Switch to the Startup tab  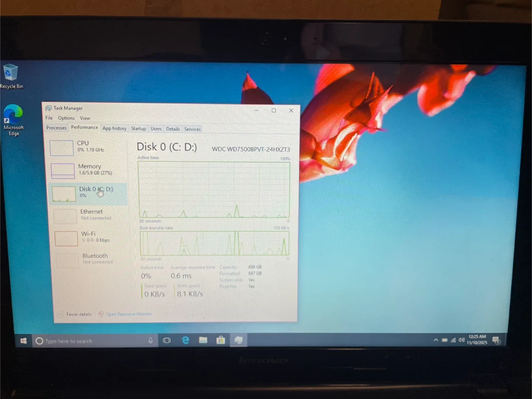click(138, 129)
